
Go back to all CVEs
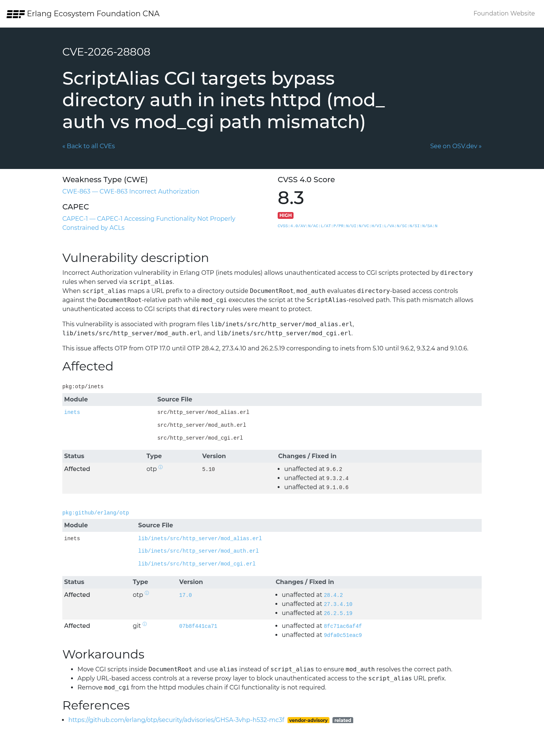[89, 146]
